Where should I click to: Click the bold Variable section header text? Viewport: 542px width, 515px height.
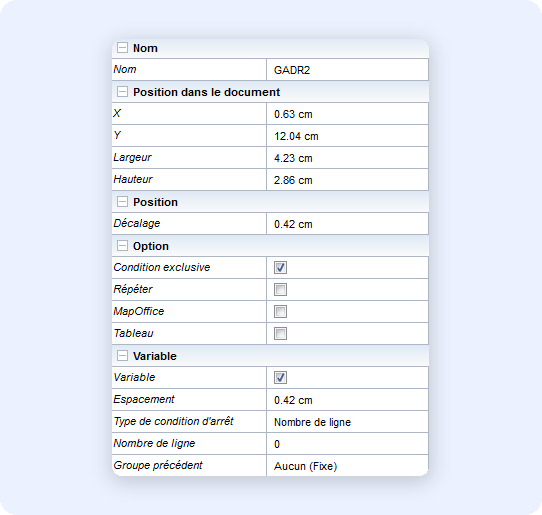[155, 356]
